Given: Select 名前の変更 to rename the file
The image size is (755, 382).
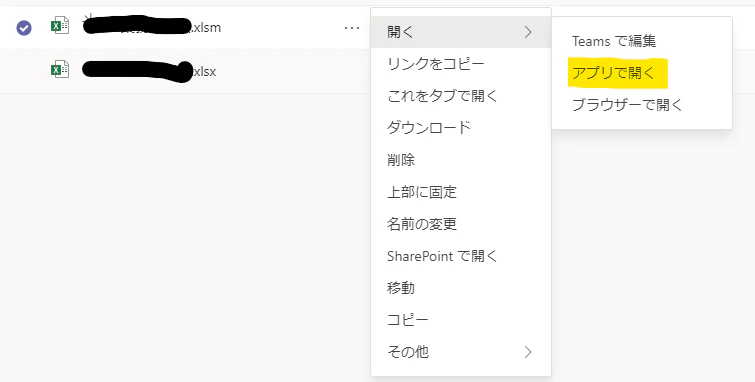Looking at the screenshot, I should tap(461, 224).
